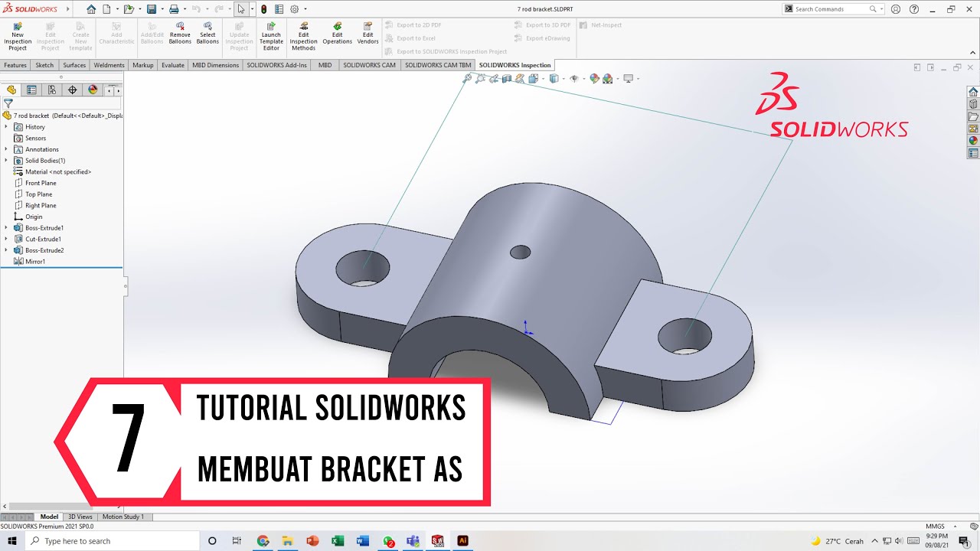Open Appearances task pane icon

(973, 141)
